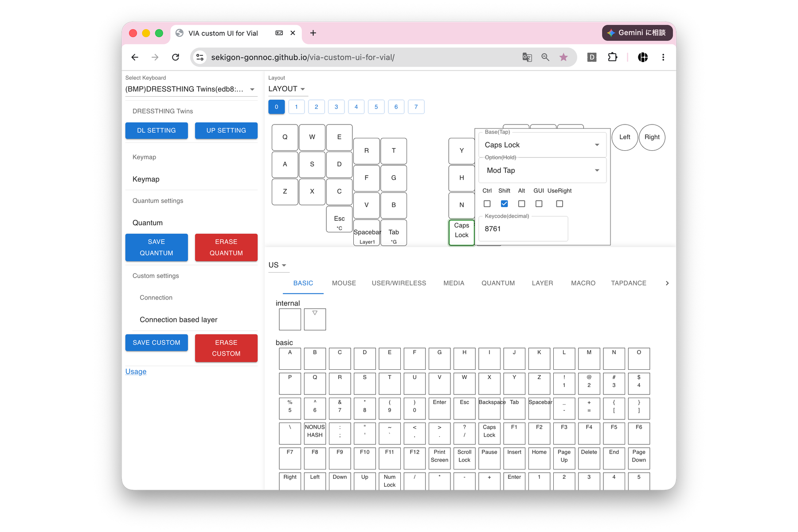Click the Google Translate icon
Screen dimensions: 798x532
coord(527,57)
